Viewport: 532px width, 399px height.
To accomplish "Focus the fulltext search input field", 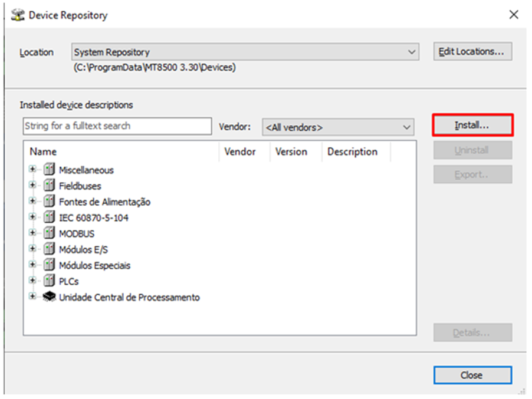I will (x=117, y=126).
